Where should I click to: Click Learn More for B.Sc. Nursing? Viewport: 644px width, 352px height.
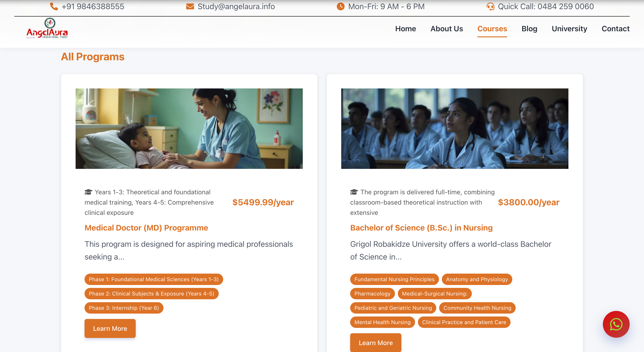point(375,343)
